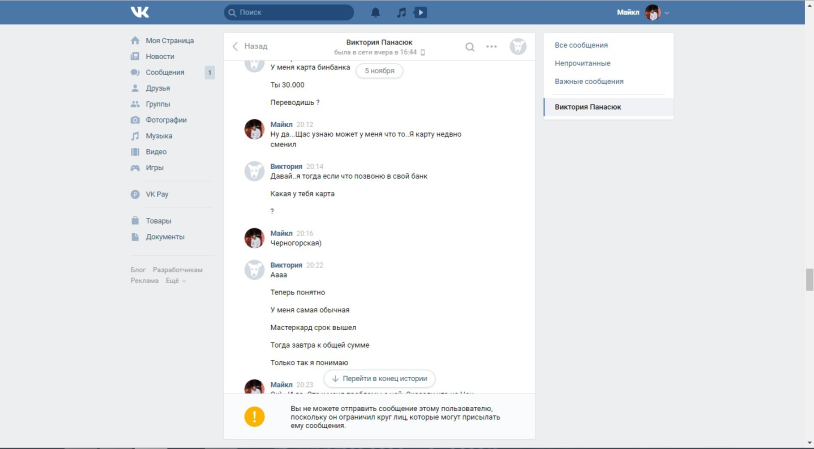Image resolution: width=814 pixels, height=449 pixels.
Task: Open Сообщения in the left sidebar
Action: [165, 72]
